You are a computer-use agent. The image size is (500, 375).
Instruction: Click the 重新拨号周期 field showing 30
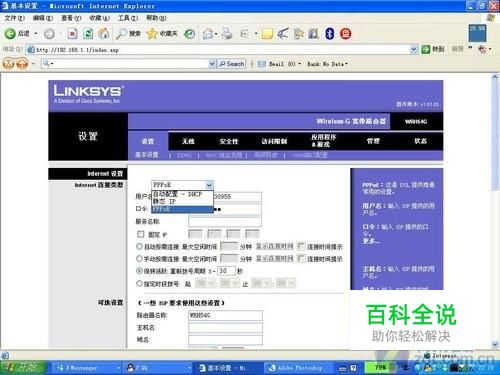(x=226, y=271)
